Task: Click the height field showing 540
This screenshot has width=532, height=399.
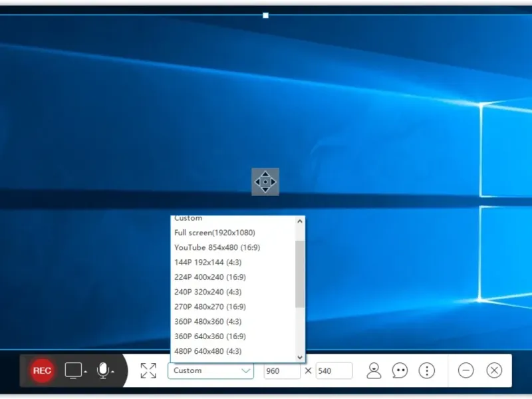Action: coord(334,371)
